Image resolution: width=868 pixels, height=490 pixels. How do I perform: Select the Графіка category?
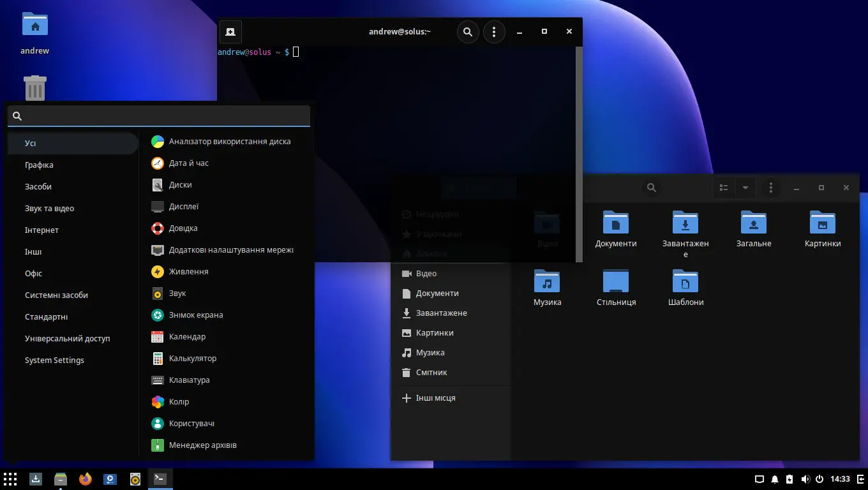73,165
